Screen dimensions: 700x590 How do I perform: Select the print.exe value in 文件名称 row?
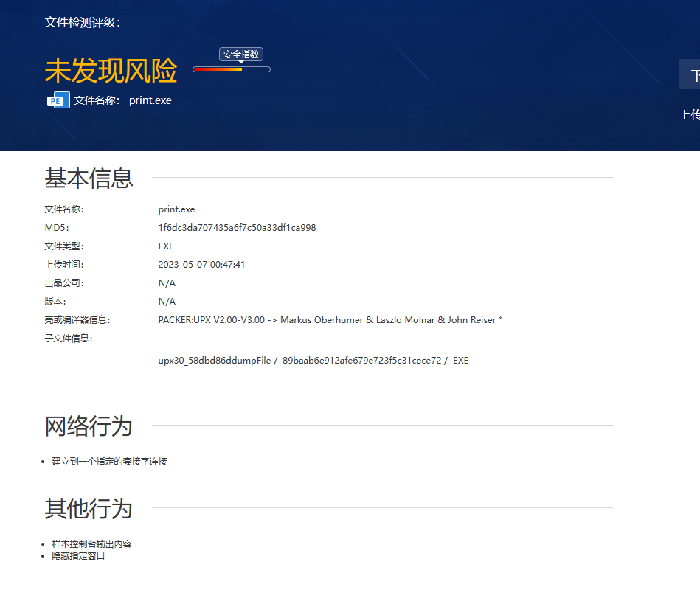click(176, 209)
